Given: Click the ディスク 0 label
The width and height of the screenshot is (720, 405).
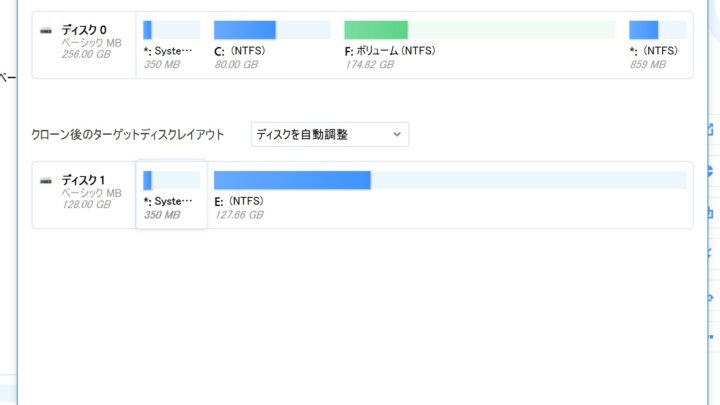Looking at the screenshot, I should tap(84, 30).
